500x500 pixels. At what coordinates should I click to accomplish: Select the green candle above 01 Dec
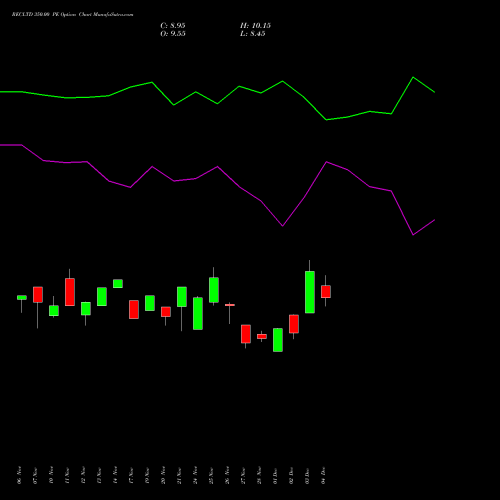tap(278, 340)
